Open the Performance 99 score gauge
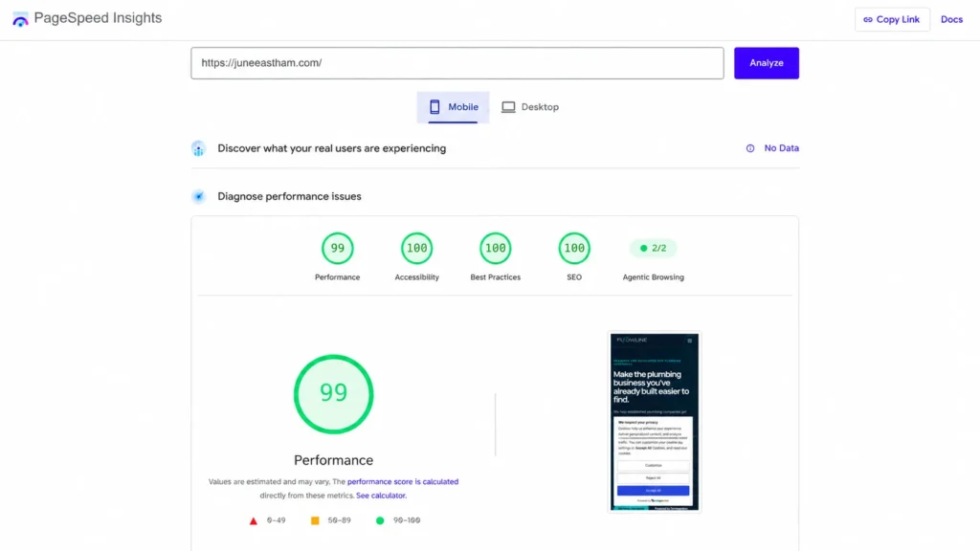 pyautogui.click(x=338, y=249)
